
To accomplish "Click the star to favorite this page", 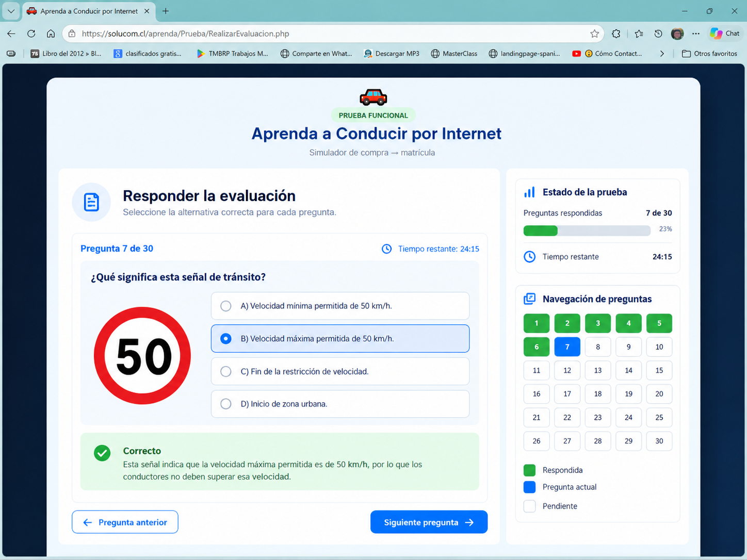I will tap(594, 34).
